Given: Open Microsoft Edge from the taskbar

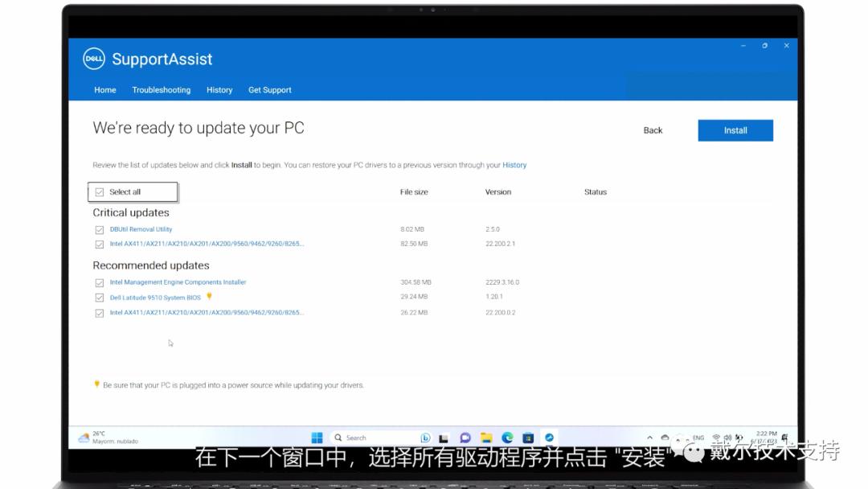Looking at the screenshot, I should (x=507, y=438).
